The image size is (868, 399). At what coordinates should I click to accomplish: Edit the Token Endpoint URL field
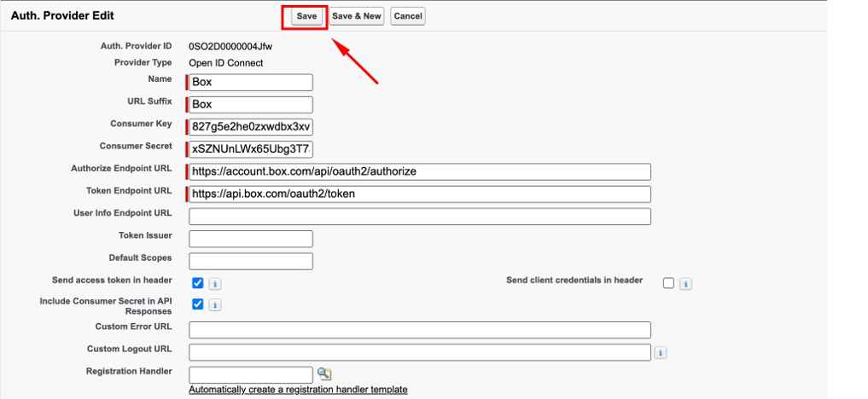[x=420, y=194]
